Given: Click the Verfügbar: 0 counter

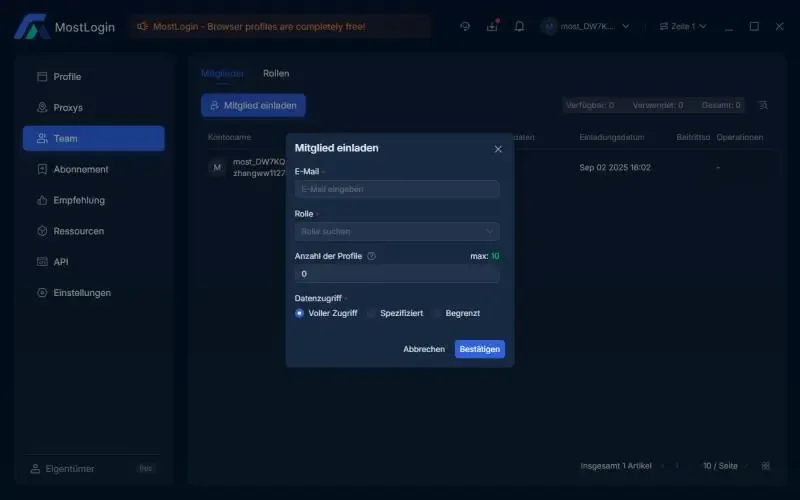Looking at the screenshot, I should pyautogui.click(x=590, y=105).
